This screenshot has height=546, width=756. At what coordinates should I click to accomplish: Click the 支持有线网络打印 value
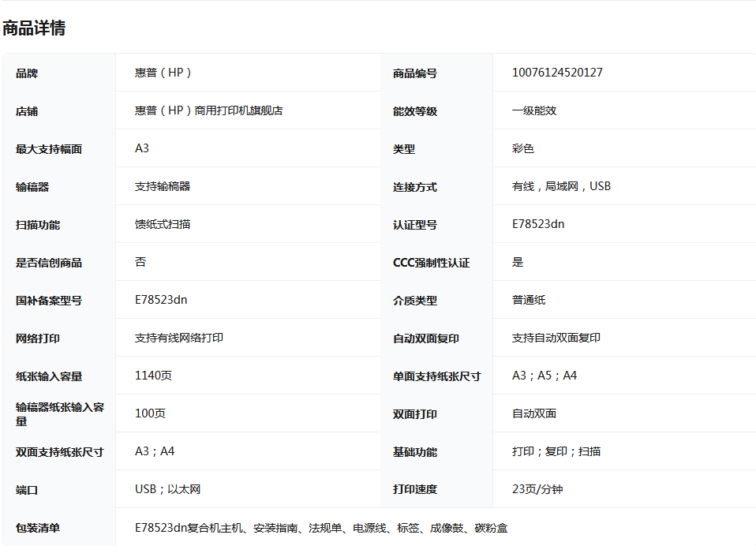[x=179, y=338]
